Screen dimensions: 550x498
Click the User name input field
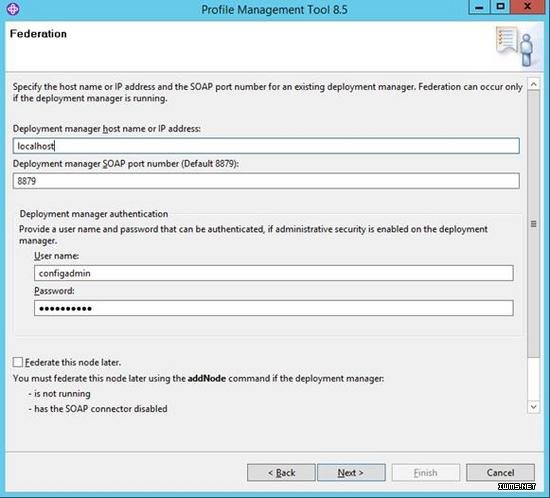tap(274, 273)
